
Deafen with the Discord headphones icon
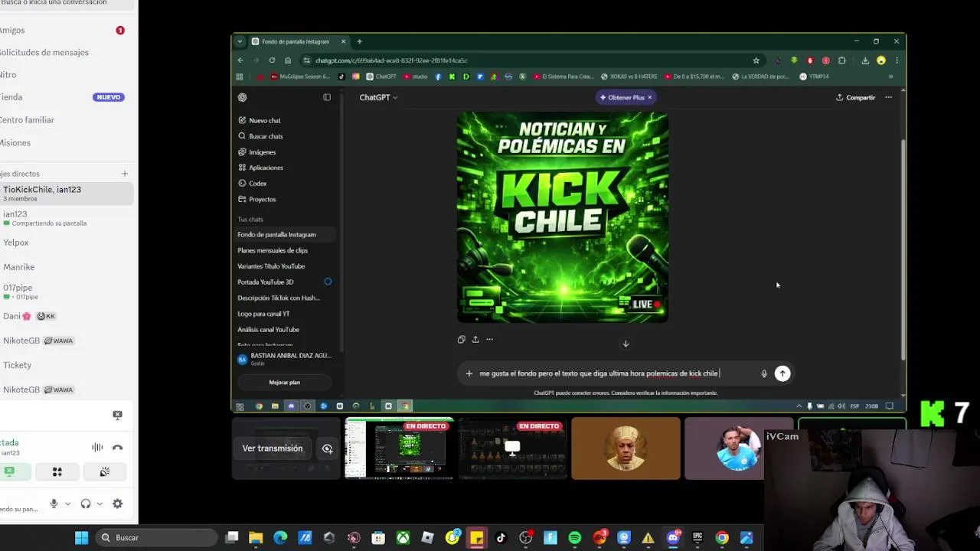[86, 504]
